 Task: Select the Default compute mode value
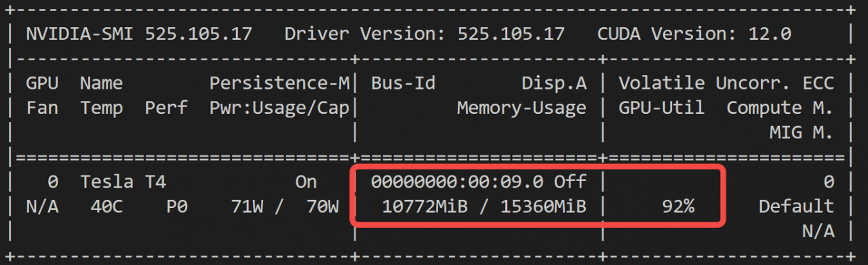click(796, 206)
